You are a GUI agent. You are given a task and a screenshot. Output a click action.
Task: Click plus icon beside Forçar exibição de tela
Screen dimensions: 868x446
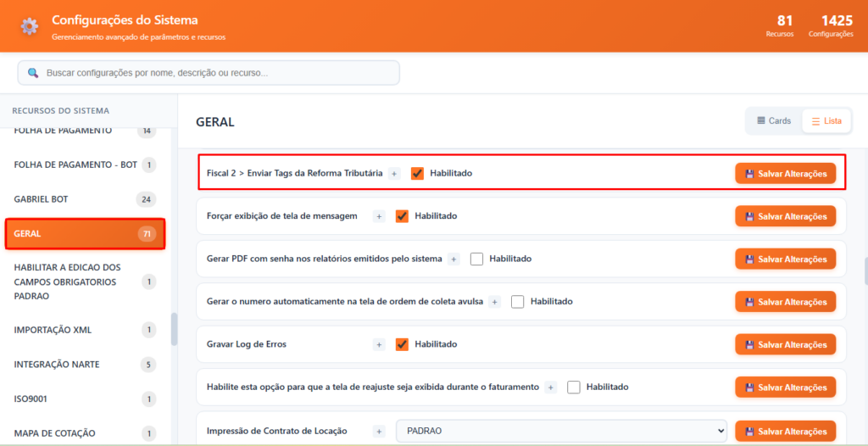click(379, 216)
